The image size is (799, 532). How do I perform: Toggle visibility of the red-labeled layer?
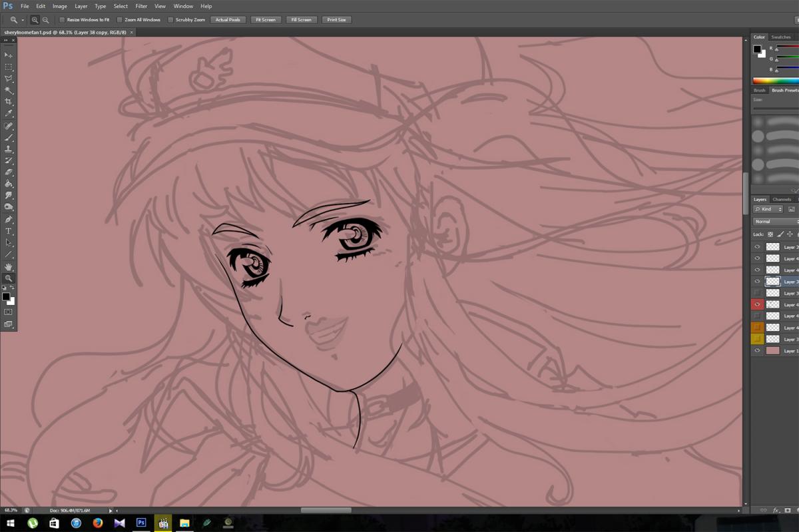[x=757, y=304]
